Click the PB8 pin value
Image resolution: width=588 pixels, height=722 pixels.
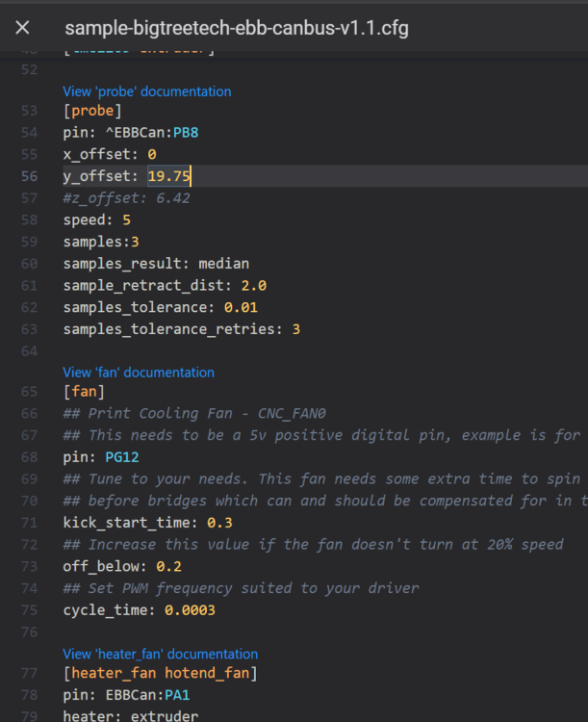(x=186, y=133)
